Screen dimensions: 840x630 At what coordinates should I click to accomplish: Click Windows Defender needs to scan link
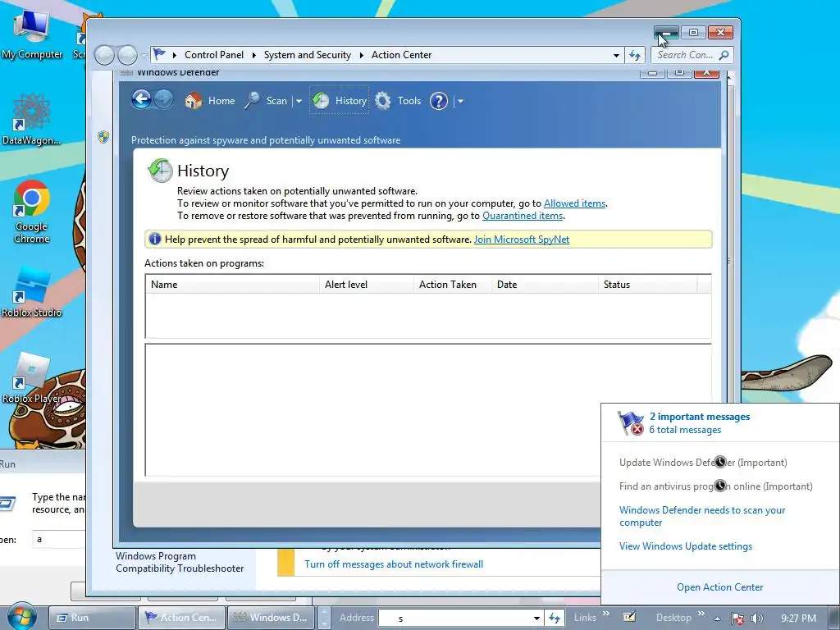coord(702,517)
